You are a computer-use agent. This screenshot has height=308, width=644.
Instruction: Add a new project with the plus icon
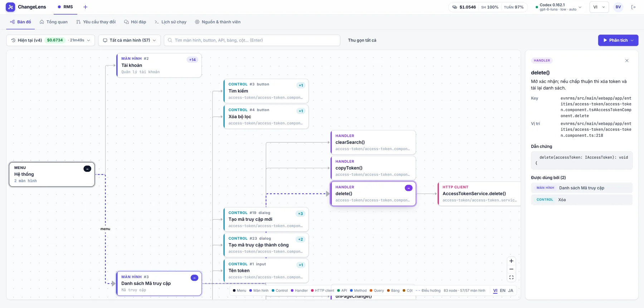click(85, 7)
